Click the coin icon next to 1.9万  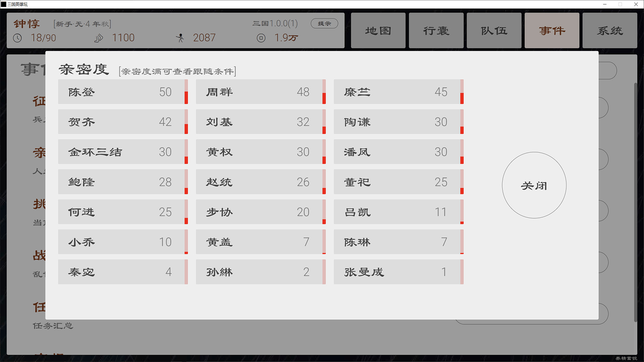point(261,38)
